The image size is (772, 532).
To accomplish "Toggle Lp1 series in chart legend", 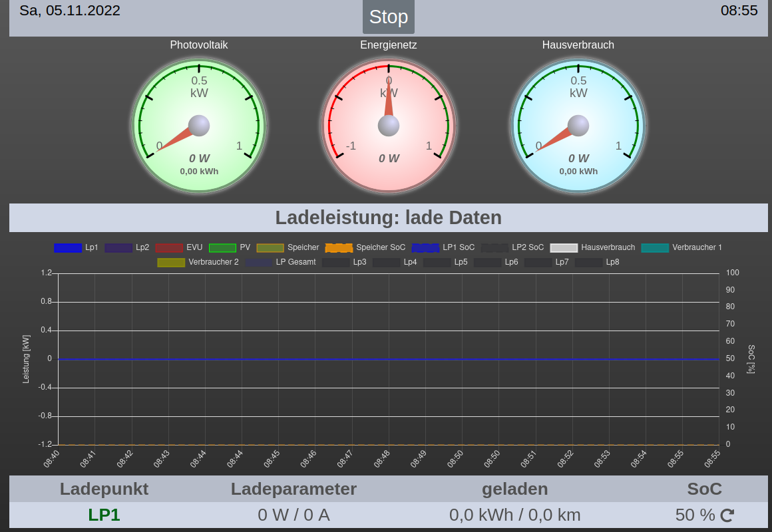I will point(76,247).
